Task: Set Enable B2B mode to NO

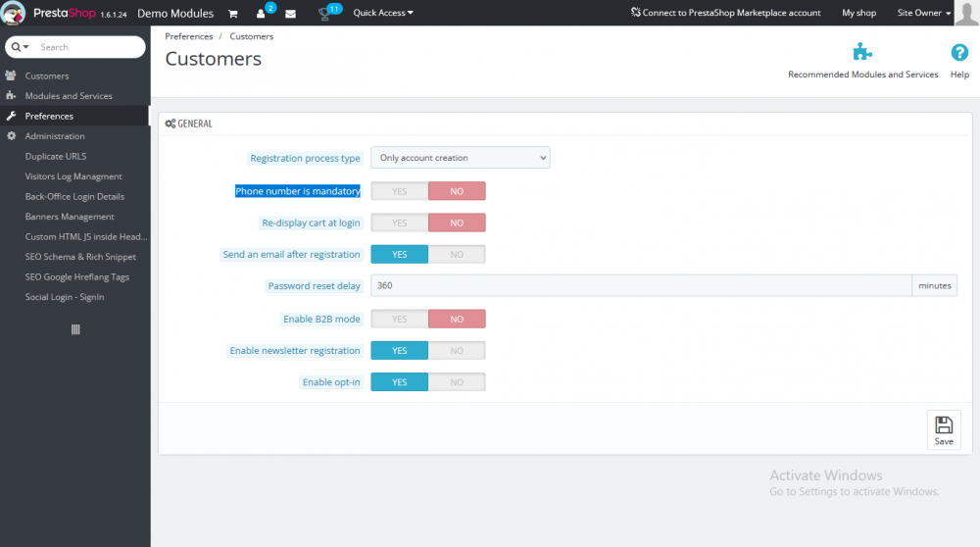Action: coord(457,319)
